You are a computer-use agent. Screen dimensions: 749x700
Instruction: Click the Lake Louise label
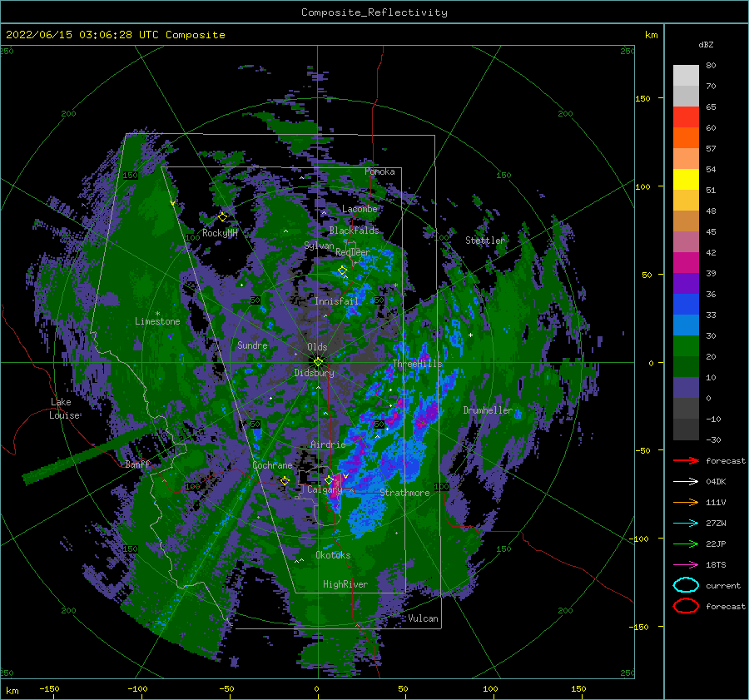click(x=64, y=409)
